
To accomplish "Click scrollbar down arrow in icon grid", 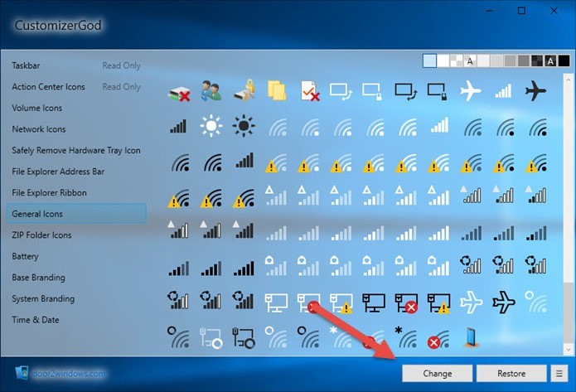I will (569, 350).
